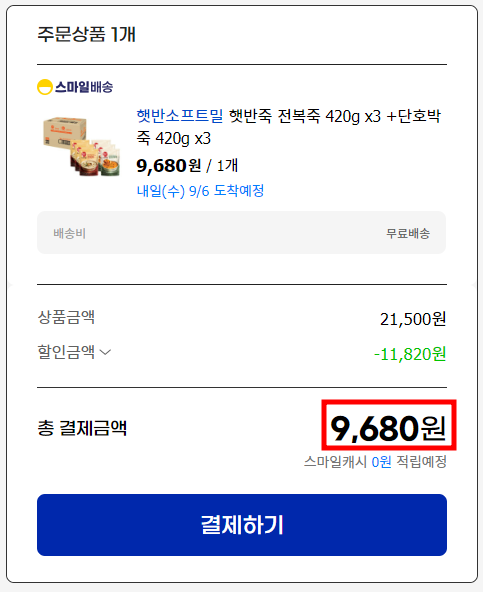This screenshot has width=483, height=592.
Task: Click the yellow Smile delivery logo icon
Action: (45, 87)
